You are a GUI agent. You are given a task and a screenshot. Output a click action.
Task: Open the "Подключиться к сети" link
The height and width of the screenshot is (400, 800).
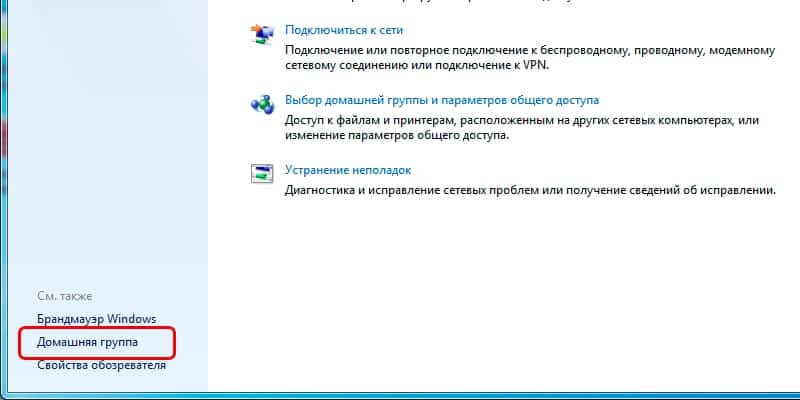click(x=344, y=30)
